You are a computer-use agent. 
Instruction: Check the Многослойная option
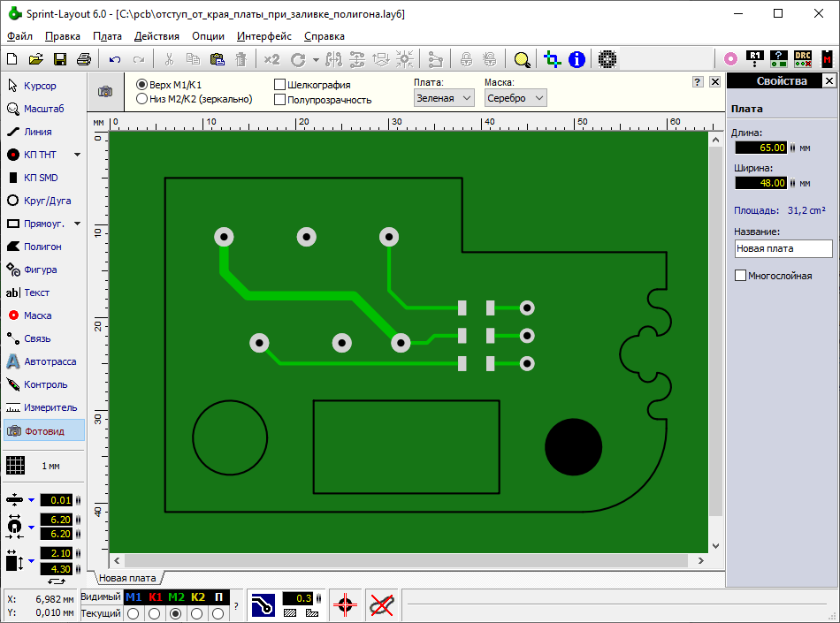tap(741, 276)
